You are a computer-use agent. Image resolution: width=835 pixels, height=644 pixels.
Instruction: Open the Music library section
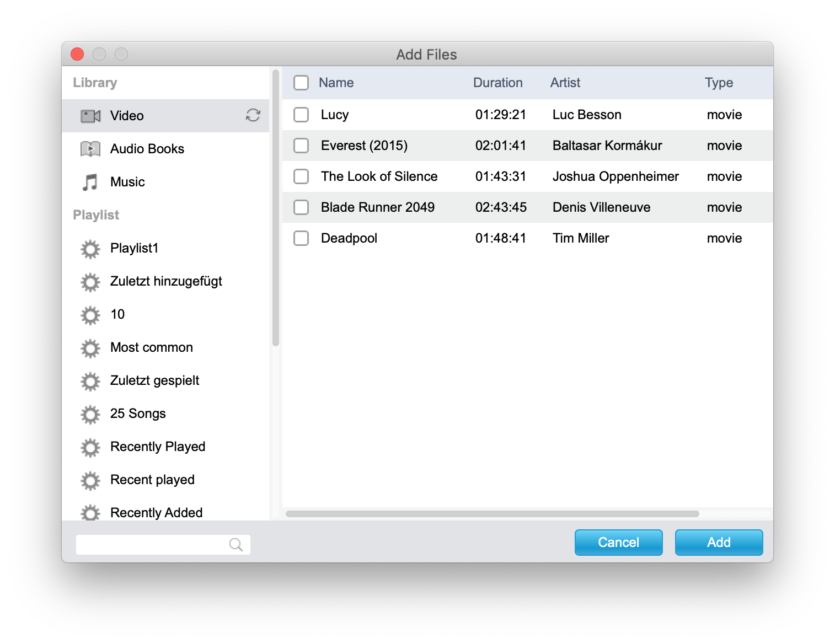[x=165, y=182]
